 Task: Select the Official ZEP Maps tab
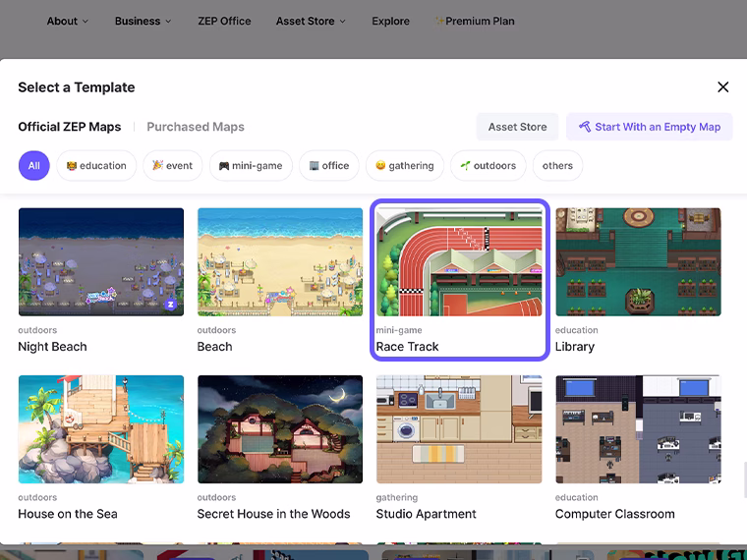(x=70, y=127)
